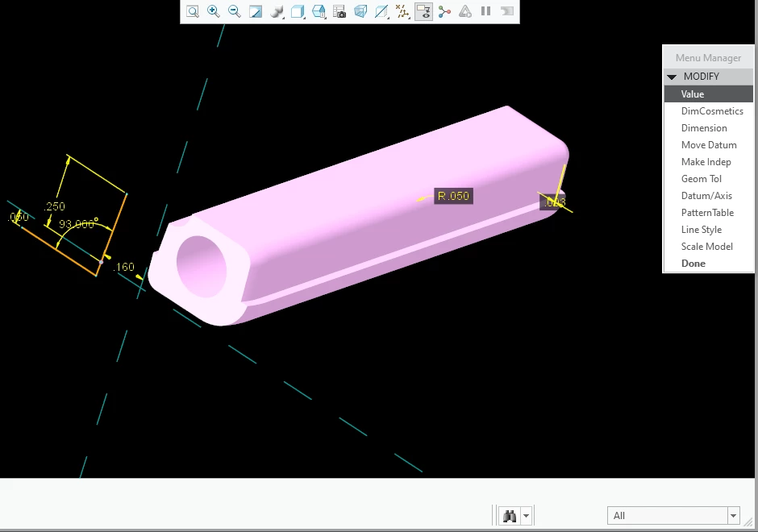Click the Zoom Out magnifier icon
The image size is (758, 532).
235,11
